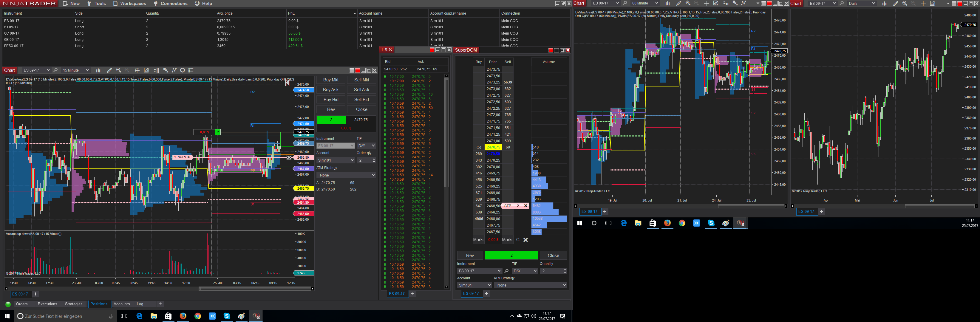Open data box icon in 60 Minute chart
The width and height of the screenshot is (980, 322).
pyautogui.click(x=715, y=3)
